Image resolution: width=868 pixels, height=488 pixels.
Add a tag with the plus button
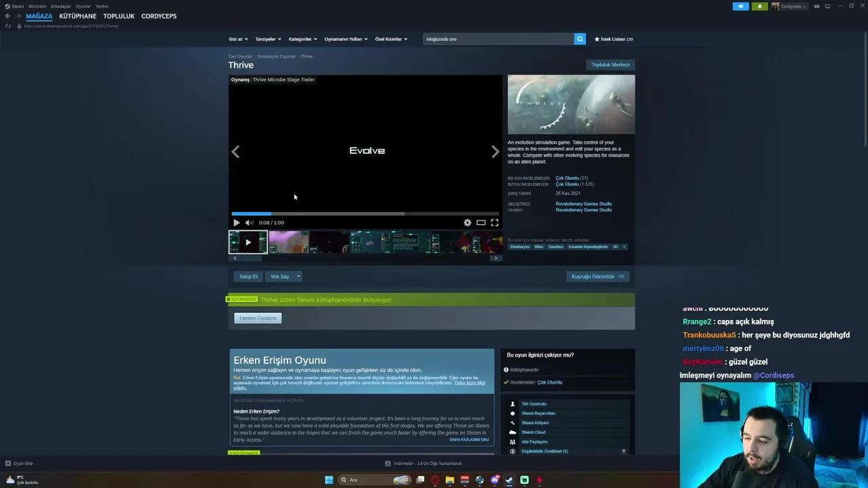point(625,247)
